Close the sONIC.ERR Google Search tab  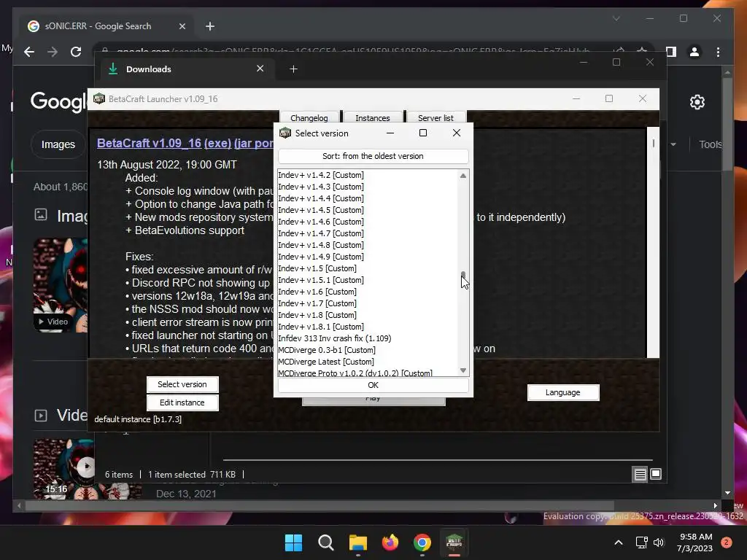click(182, 26)
